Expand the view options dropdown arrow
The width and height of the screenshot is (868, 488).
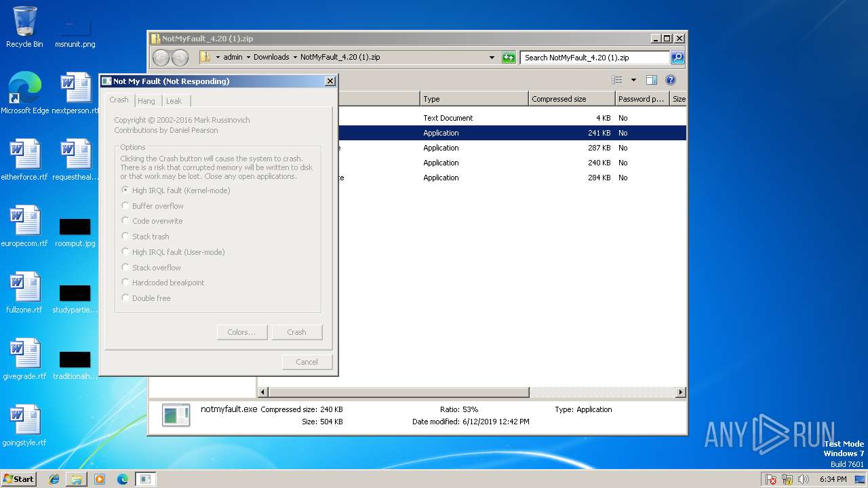(x=633, y=80)
